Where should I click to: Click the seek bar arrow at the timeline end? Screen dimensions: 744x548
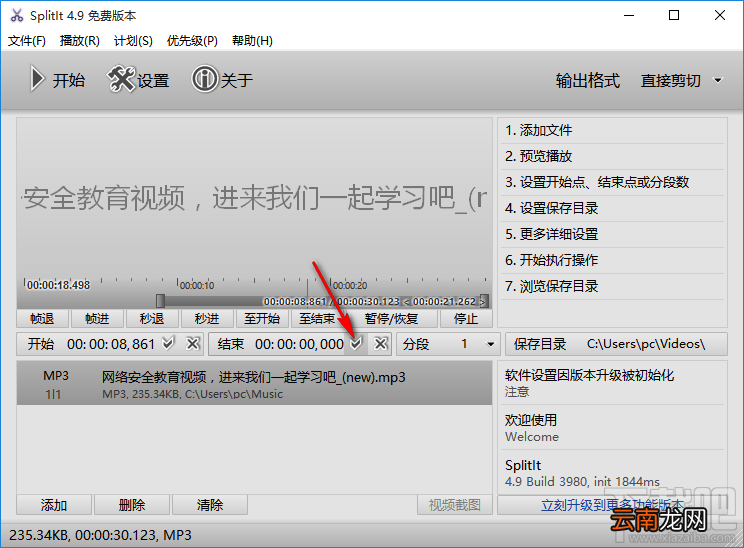click(484, 301)
